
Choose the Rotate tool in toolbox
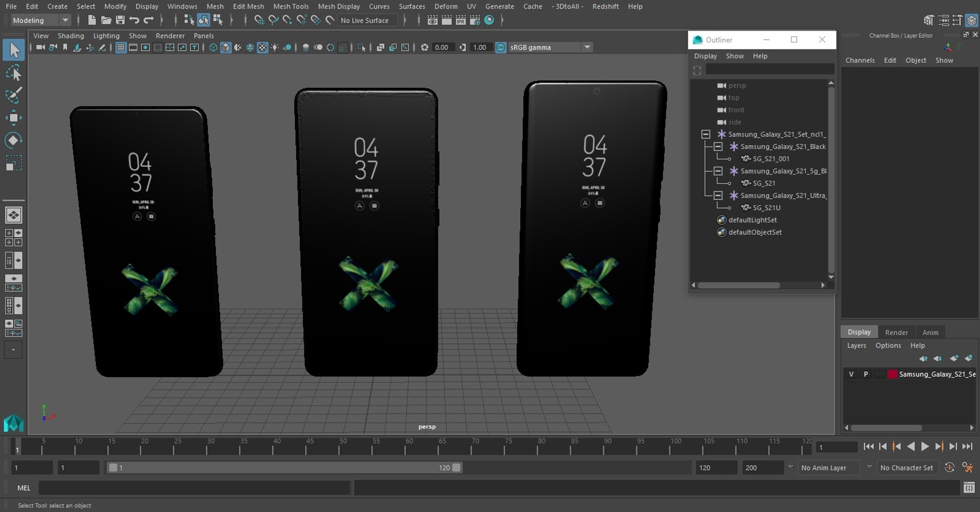click(x=14, y=140)
